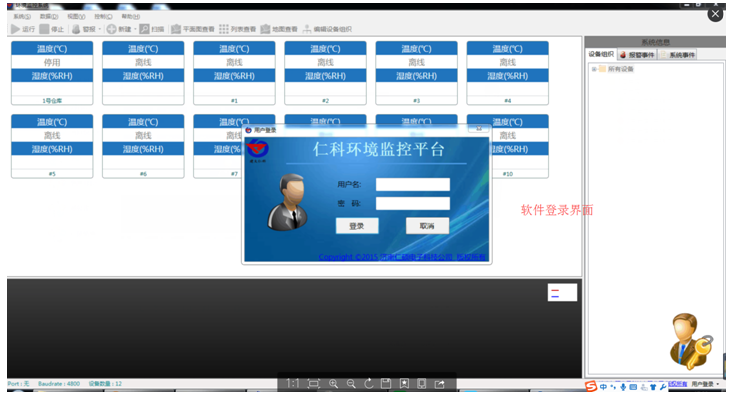This screenshot has height=401, width=738.
Task: Click the 运行 (Run) play icon
Action: coord(16,29)
